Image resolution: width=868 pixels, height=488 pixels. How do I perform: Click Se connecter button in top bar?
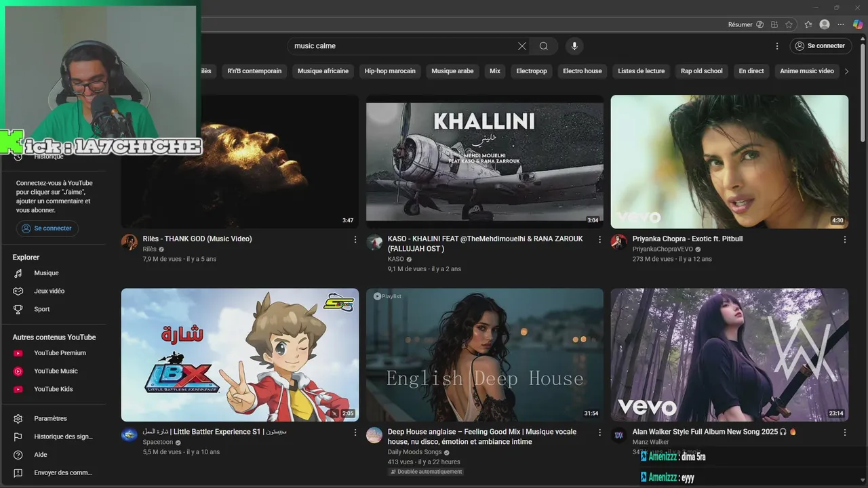pos(821,46)
